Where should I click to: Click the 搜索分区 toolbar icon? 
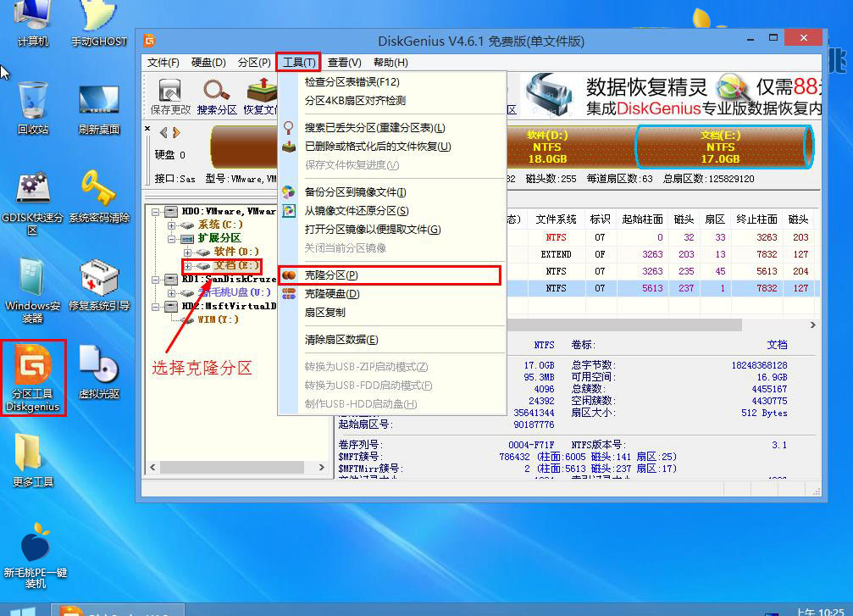pyautogui.click(x=217, y=97)
